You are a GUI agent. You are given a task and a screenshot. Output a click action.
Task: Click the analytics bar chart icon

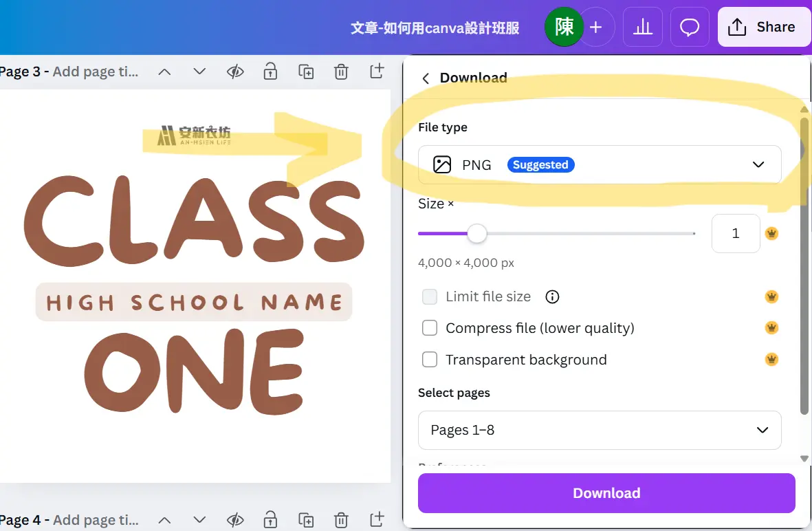pyautogui.click(x=642, y=27)
